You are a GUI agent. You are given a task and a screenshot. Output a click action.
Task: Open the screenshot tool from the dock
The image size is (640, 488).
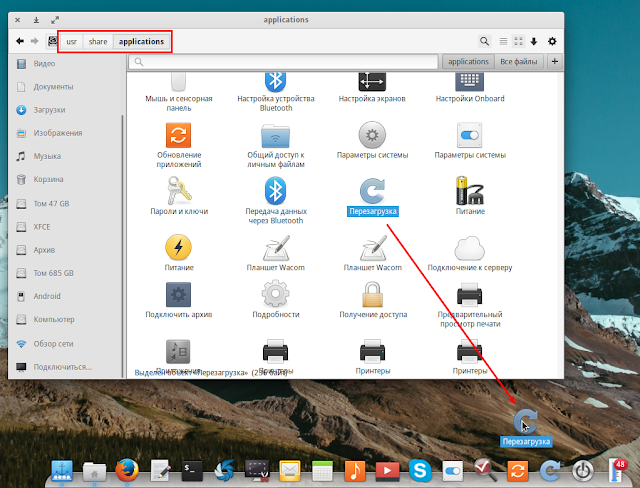(x=257, y=470)
